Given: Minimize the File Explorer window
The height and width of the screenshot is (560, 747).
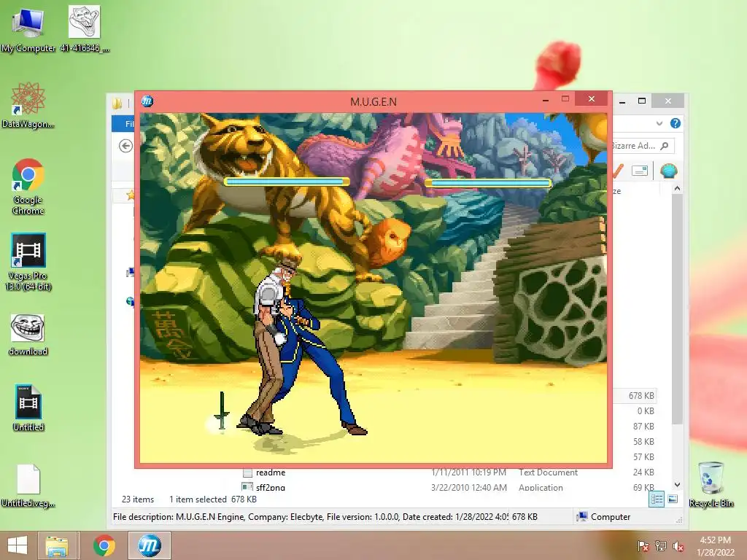Looking at the screenshot, I should (x=622, y=101).
